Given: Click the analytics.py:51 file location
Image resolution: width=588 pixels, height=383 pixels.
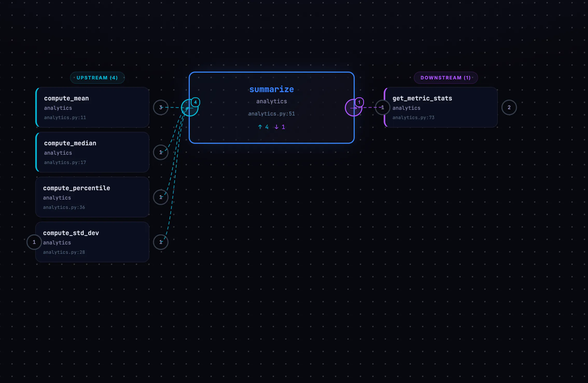Looking at the screenshot, I should 272,114.
